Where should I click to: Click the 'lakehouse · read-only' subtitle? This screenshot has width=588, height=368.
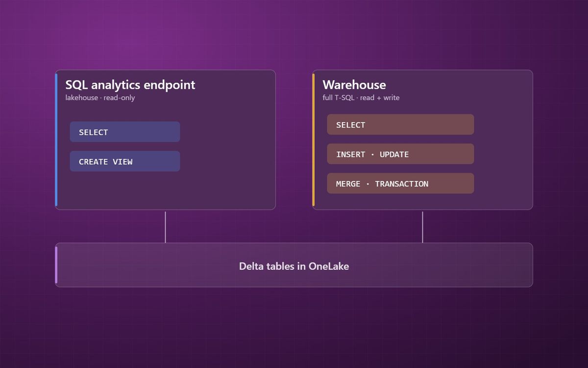(x=100, y=98)
